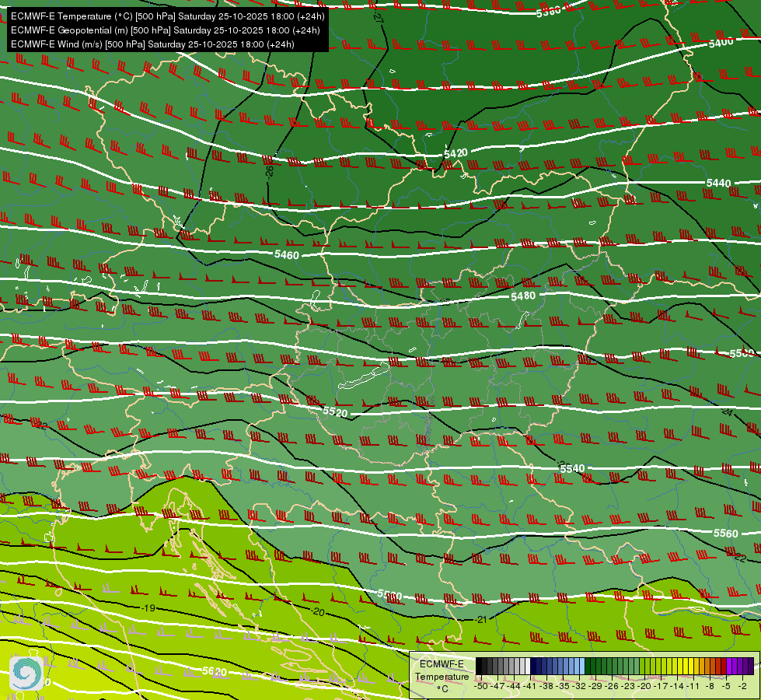Click the -20 isotherm label
This screenshot has height=700, width=761.
click(x=318, y=612)
